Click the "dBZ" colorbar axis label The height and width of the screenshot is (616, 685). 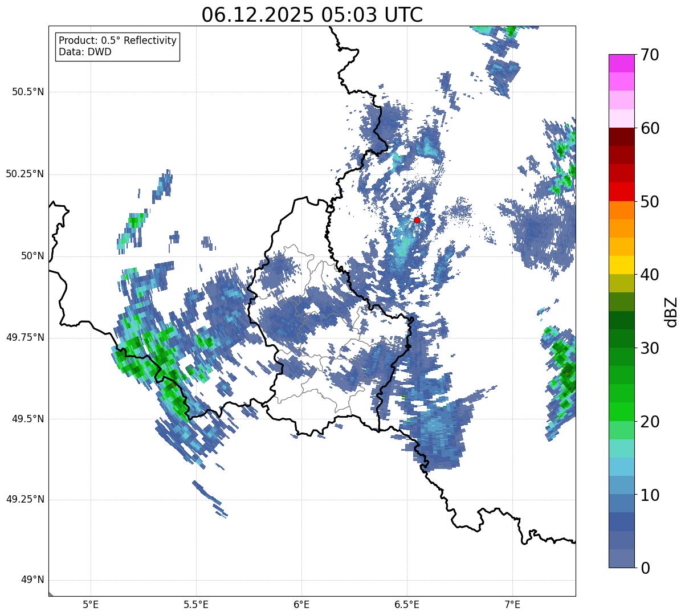click(671, 311)
